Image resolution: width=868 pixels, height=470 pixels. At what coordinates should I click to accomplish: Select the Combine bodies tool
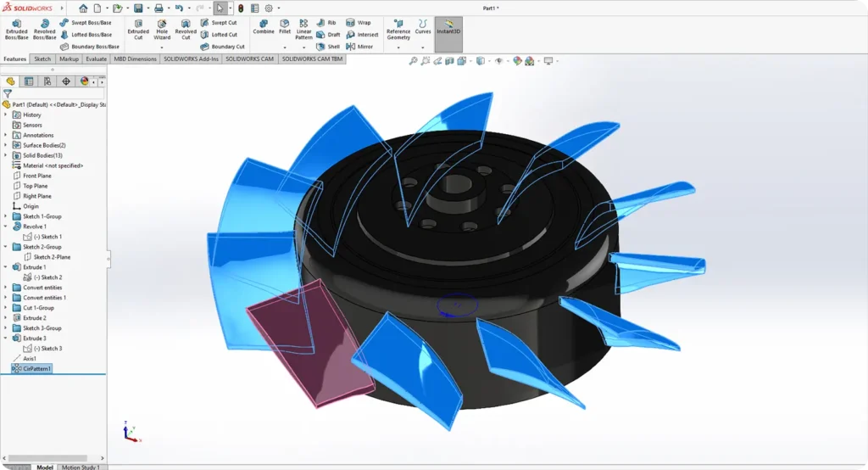[x=264, y=28]
